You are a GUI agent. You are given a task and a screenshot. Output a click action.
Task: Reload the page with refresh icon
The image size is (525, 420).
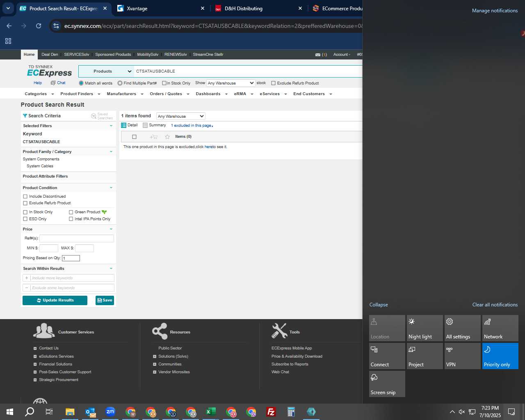[x=39, y=26]
